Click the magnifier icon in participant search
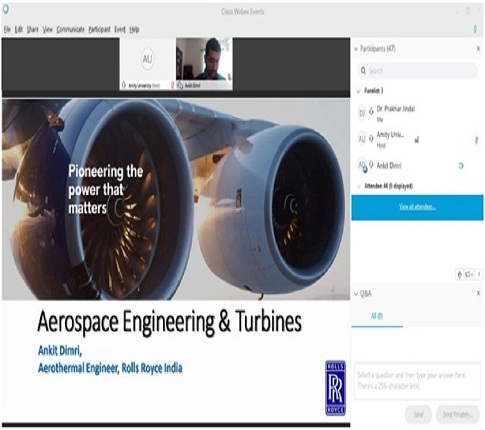 tap(363, 70)
